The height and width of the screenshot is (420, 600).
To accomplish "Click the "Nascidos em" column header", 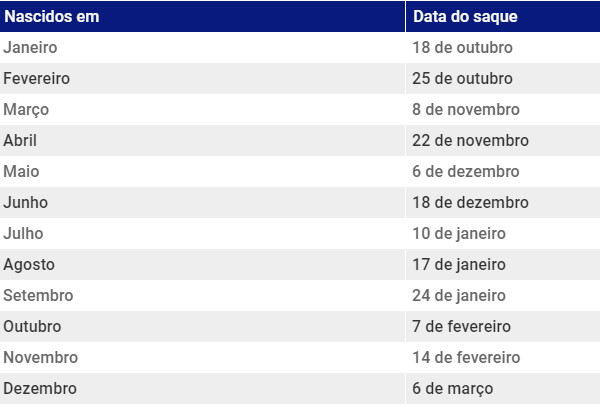I will click(52, 17).
